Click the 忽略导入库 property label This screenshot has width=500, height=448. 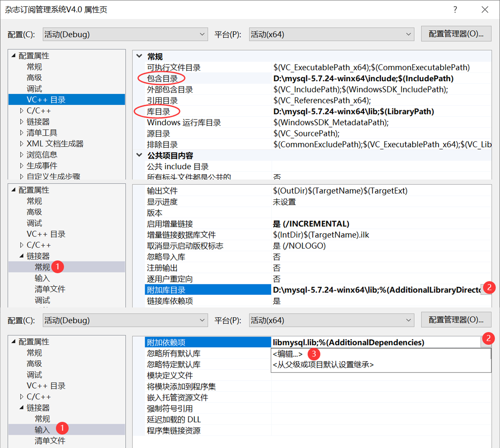(x=166, y=257)
